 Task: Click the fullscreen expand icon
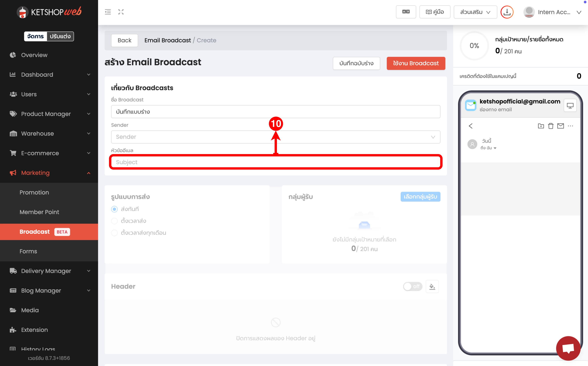click(x=121, y=12)
